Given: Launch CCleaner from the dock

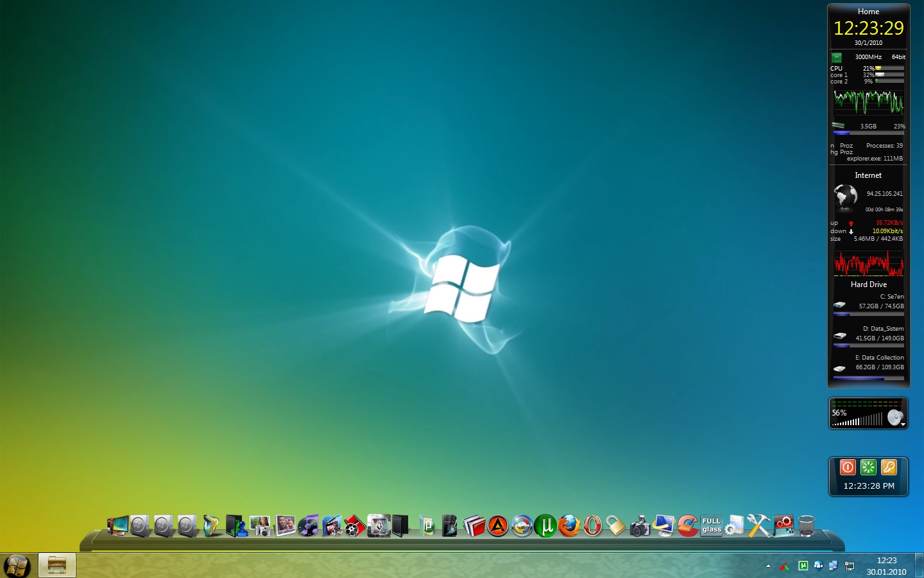Looking at the screenshot, I should (687, 525).
